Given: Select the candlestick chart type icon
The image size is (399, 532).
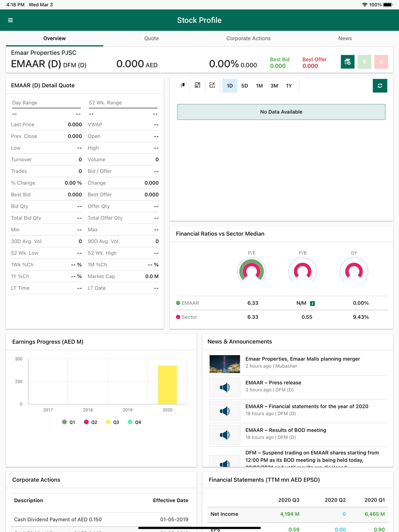Looking at the screenshot, I should point(182,85).
